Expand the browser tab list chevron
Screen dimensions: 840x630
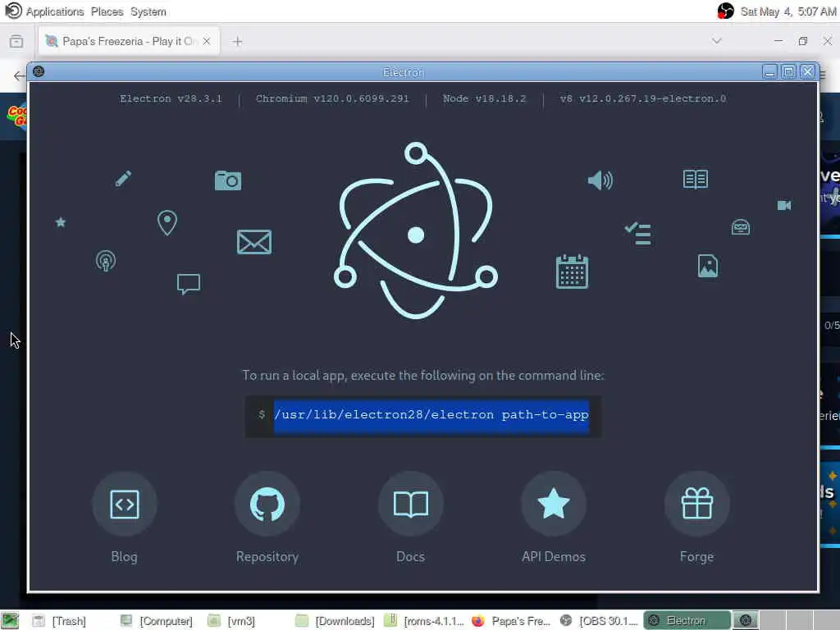pos(717,41)
